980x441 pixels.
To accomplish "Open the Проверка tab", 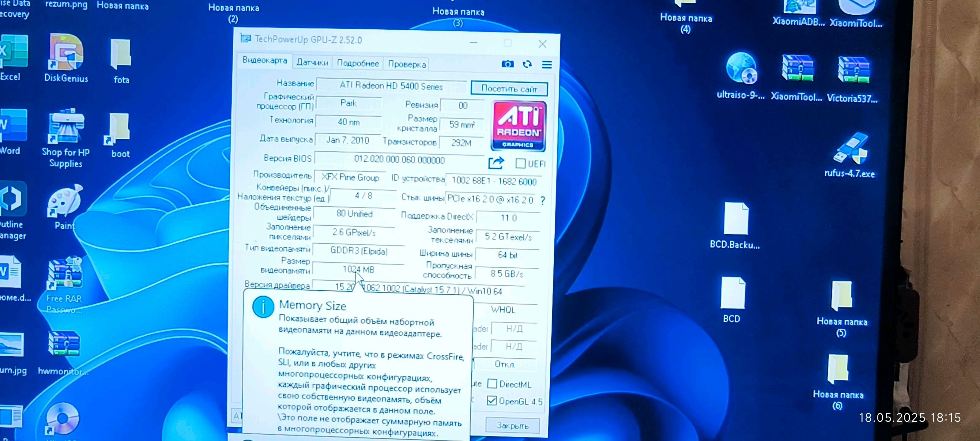I will pyautogui.click(x=406, y=64).
